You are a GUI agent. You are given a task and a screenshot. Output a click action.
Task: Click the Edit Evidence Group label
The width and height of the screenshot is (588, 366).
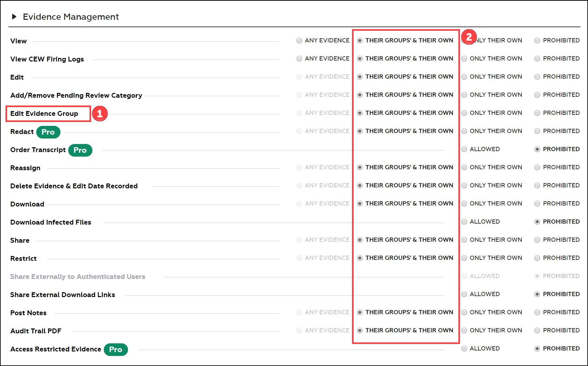(44, 114)
